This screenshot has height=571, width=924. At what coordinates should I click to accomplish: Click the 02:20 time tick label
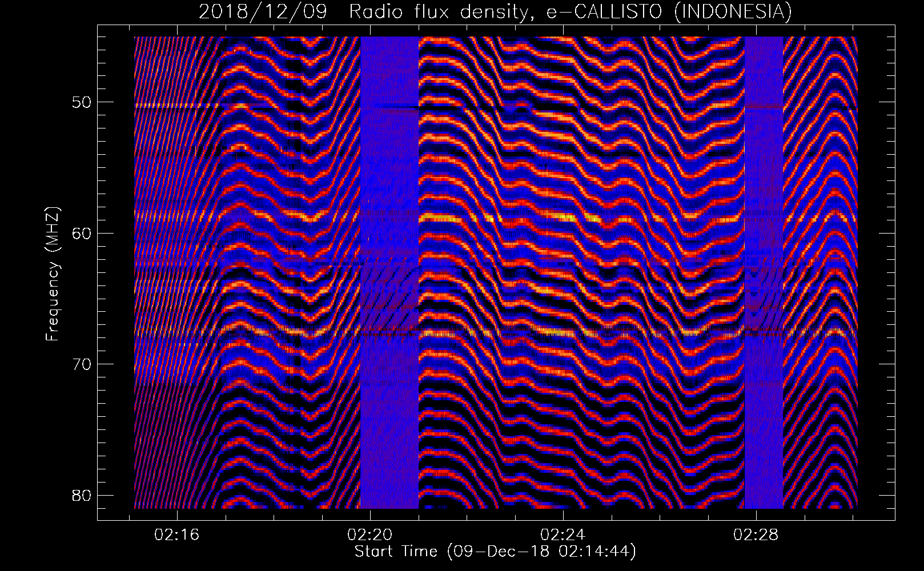[x=370, y=535]
